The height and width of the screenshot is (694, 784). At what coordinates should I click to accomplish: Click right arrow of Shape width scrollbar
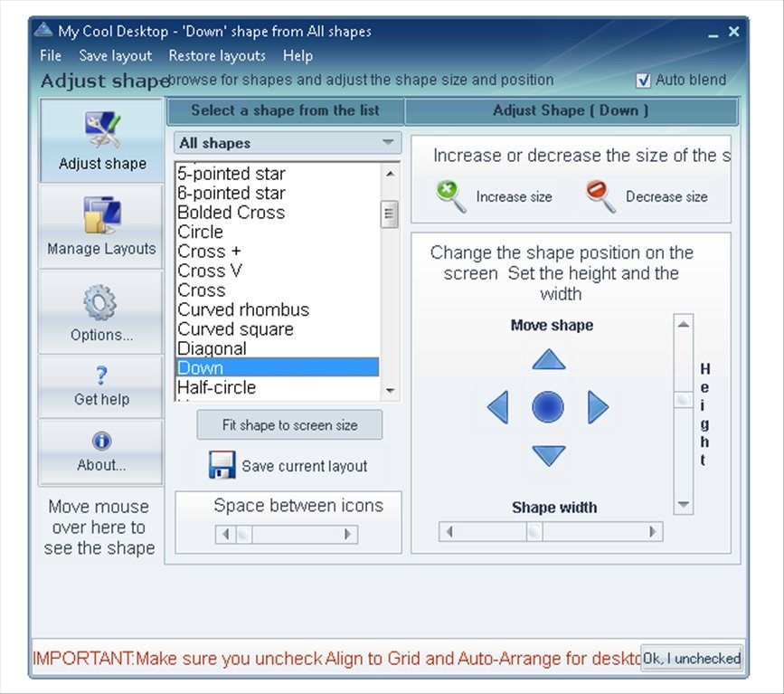[653, 531]
